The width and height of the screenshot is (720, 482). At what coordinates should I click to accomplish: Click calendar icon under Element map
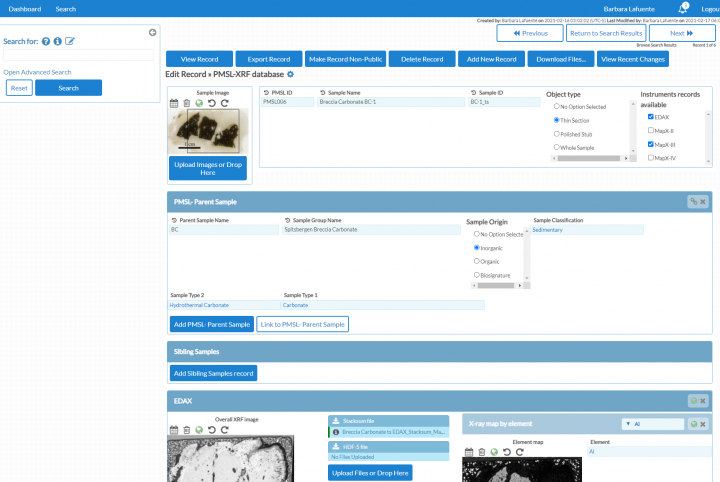click(469, 452)
